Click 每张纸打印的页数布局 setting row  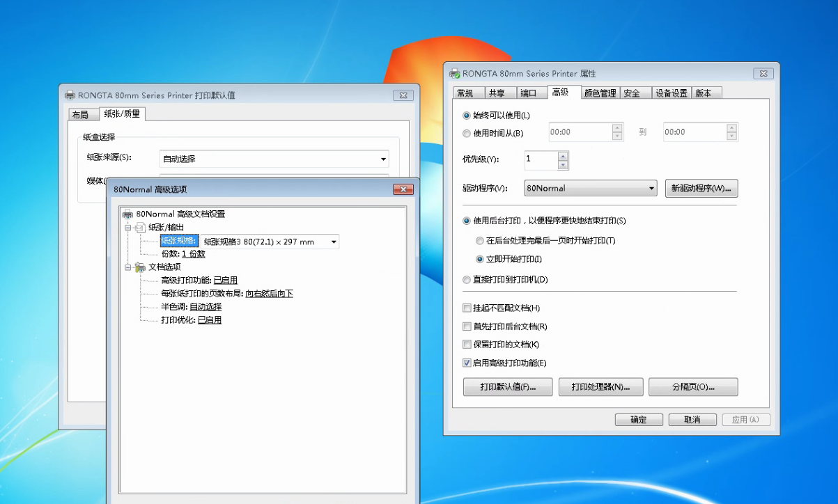pos(226,294)
